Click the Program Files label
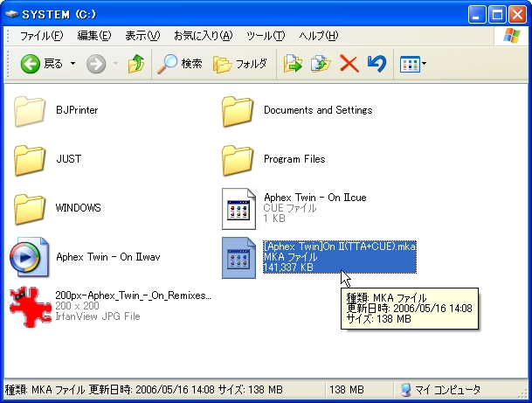 click(294, 159)
